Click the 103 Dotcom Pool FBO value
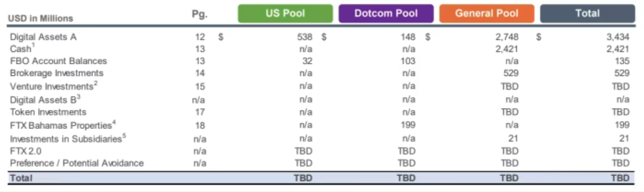Image resolution: width=644 pixels, height=192 pixels. tap(408, 61)
